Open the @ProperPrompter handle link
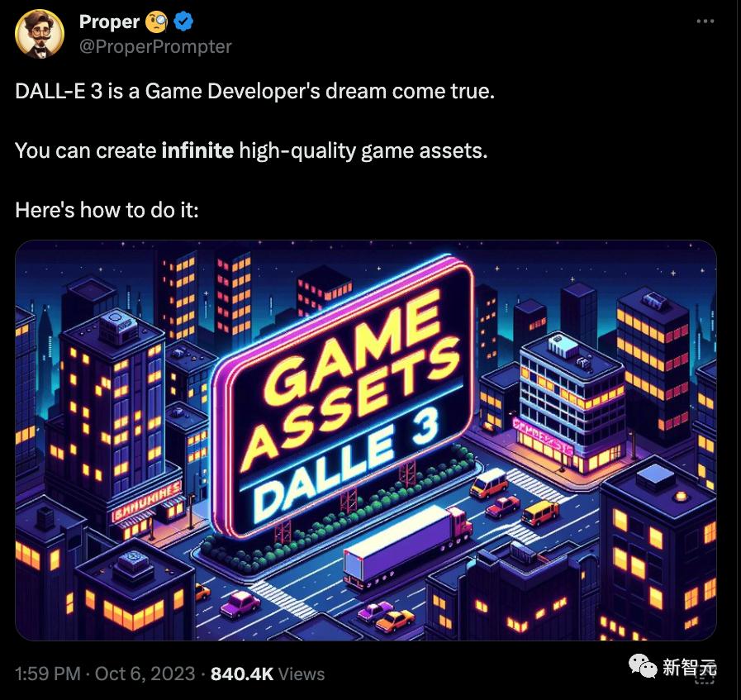Viewport: 741px width, 700px height. tap(155, 46)
